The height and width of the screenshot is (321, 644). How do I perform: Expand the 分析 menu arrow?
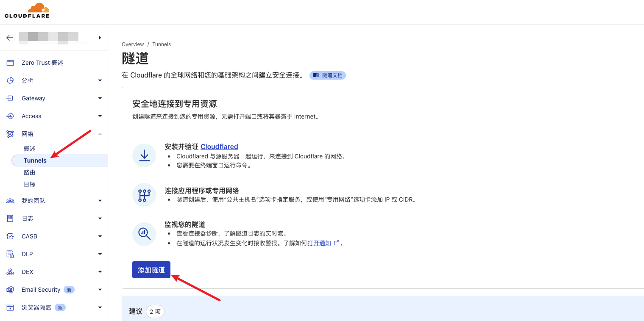[100, 80]
